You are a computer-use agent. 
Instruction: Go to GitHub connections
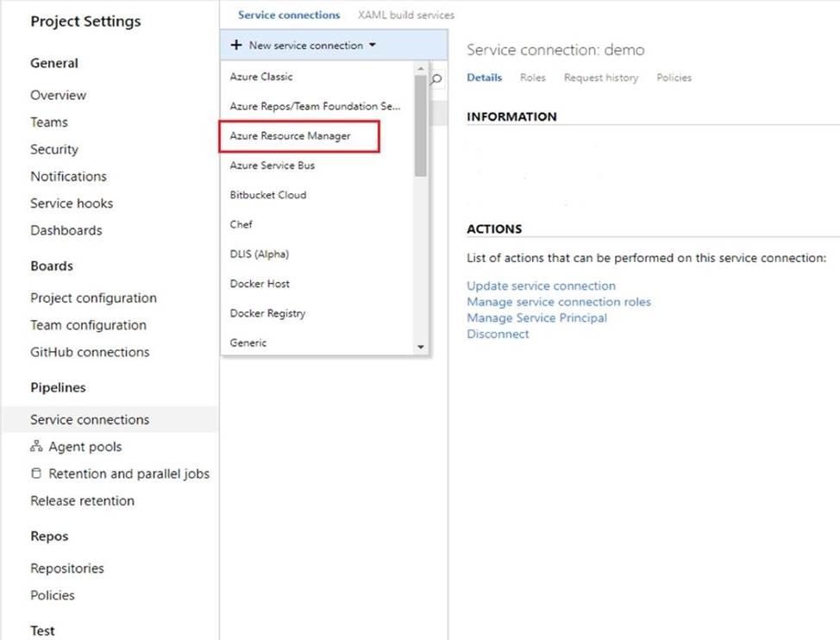90,352
